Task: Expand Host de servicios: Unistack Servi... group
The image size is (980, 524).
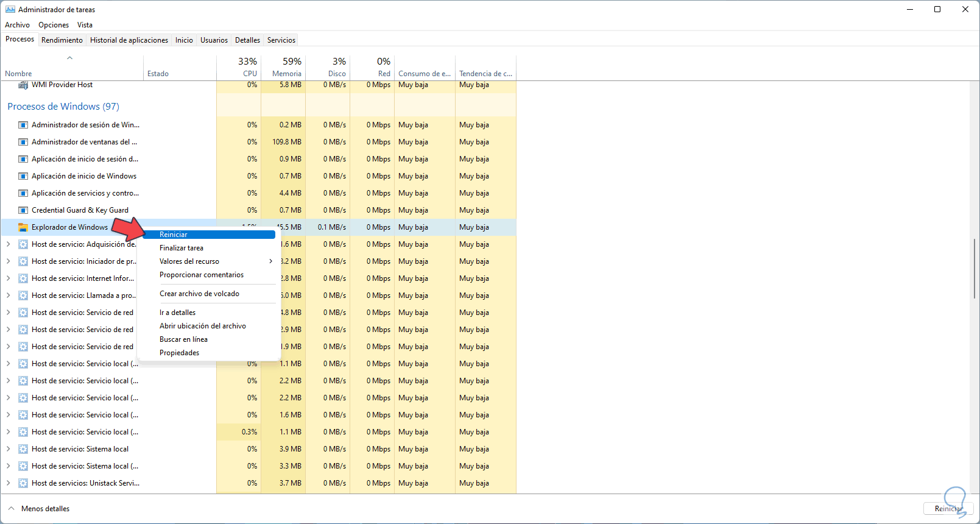Action: [8, 483]
